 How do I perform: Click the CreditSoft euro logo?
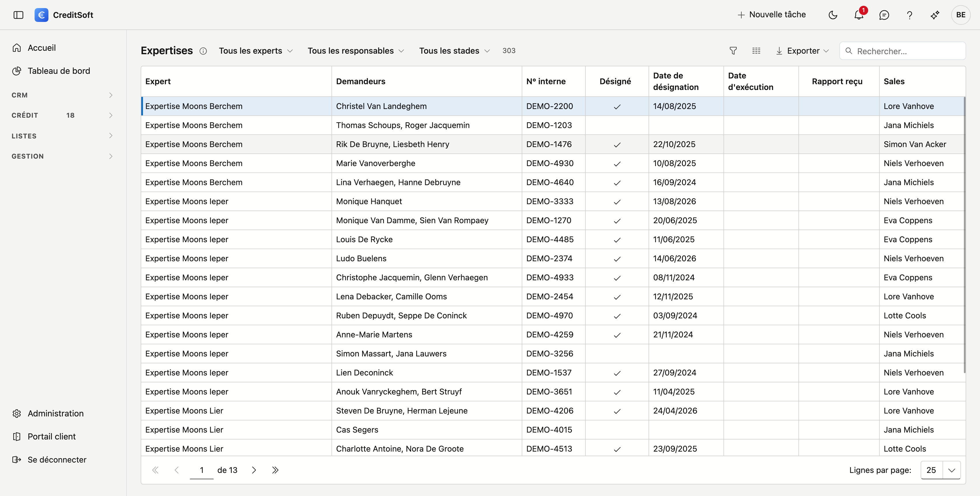[x=41, y=15]
